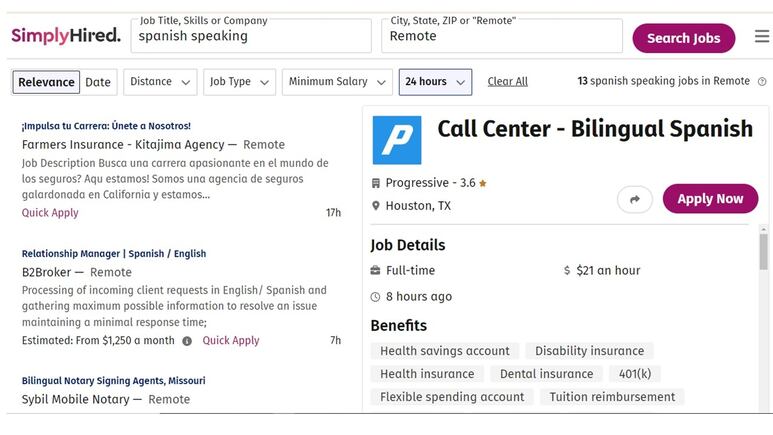Open the 24 hours date filter

pyautogui.click(x=435, y=82)
